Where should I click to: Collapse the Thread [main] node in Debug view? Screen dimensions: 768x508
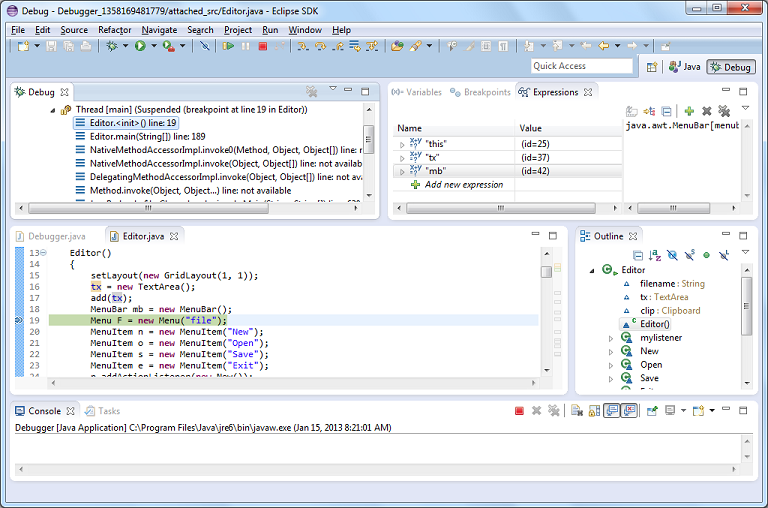tap(53, 111)
